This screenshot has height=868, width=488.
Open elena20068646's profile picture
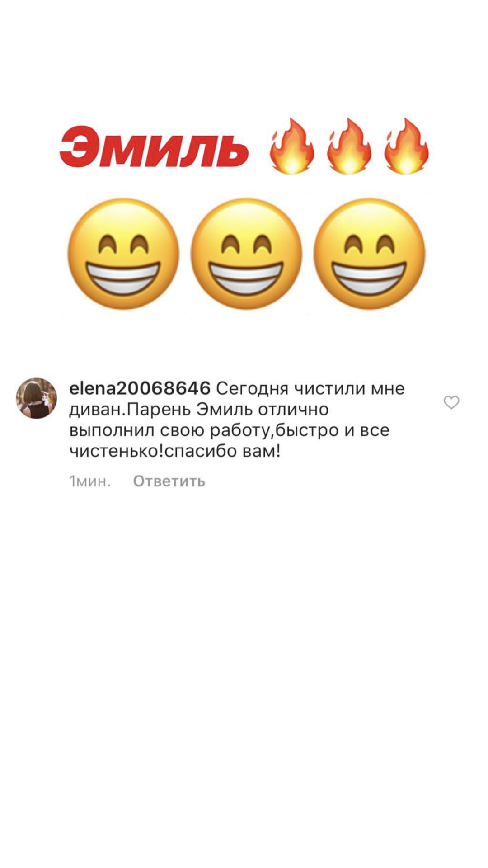click(37, 398)
